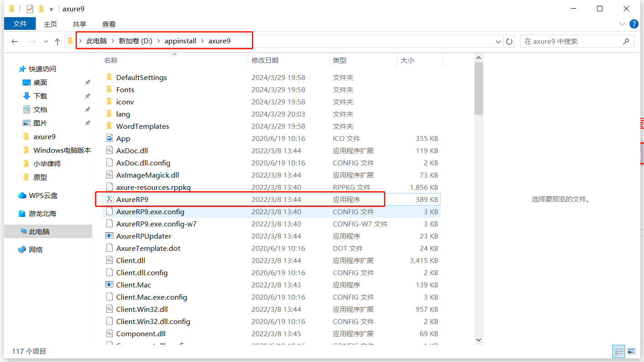Expand the ribbon with the chevron
This screenshot has height=362, width=644.
(x=622, y=24)
